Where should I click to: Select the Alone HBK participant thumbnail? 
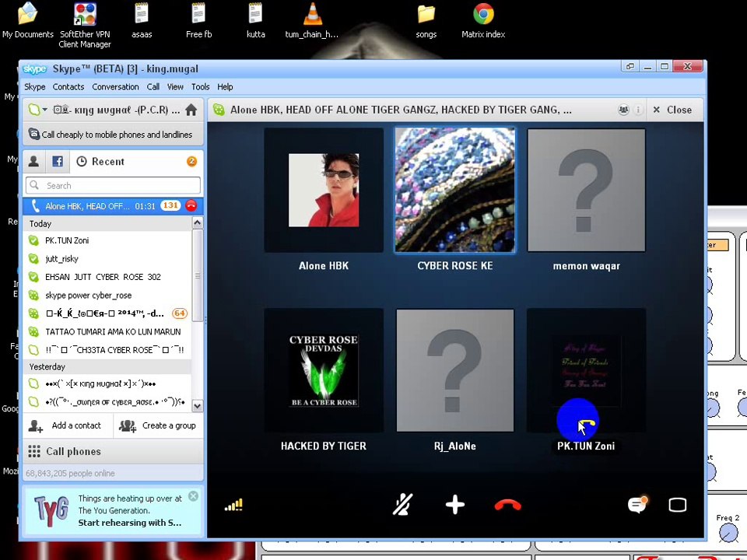324,190
